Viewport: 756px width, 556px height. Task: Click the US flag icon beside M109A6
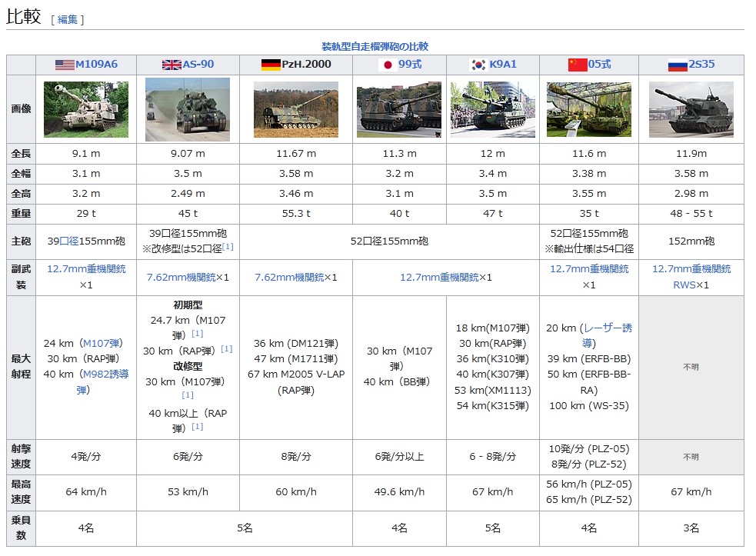[x=65, y=65]
